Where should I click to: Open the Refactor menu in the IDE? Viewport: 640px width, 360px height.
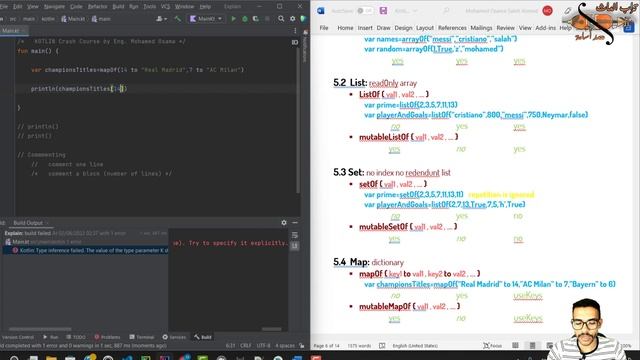(x=98, y=7)
